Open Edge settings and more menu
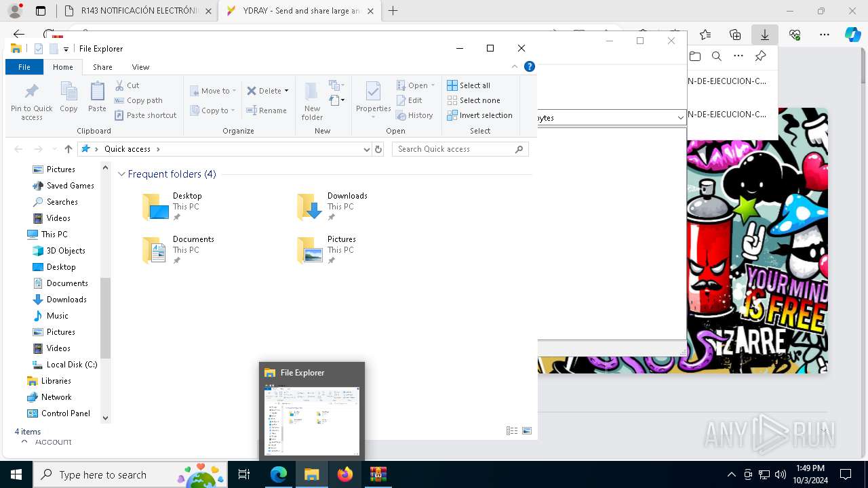 click(x=824, y=35)
